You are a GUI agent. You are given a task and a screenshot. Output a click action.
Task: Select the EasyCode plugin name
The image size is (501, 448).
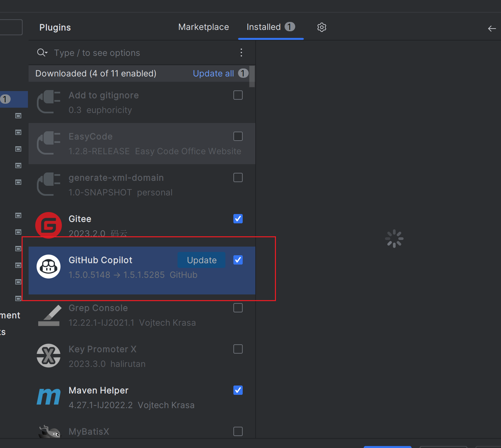[90, 137]
